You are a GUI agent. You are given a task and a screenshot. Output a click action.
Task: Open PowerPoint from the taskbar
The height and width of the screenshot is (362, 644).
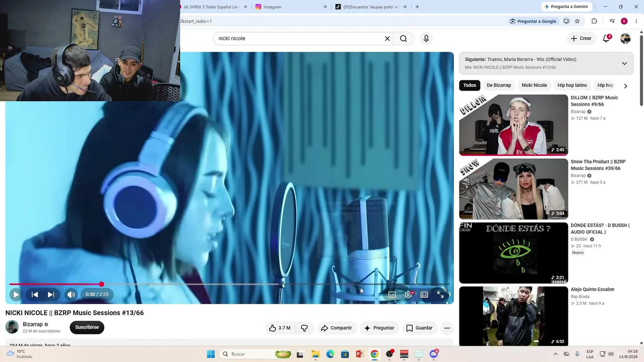pos(359,354)
